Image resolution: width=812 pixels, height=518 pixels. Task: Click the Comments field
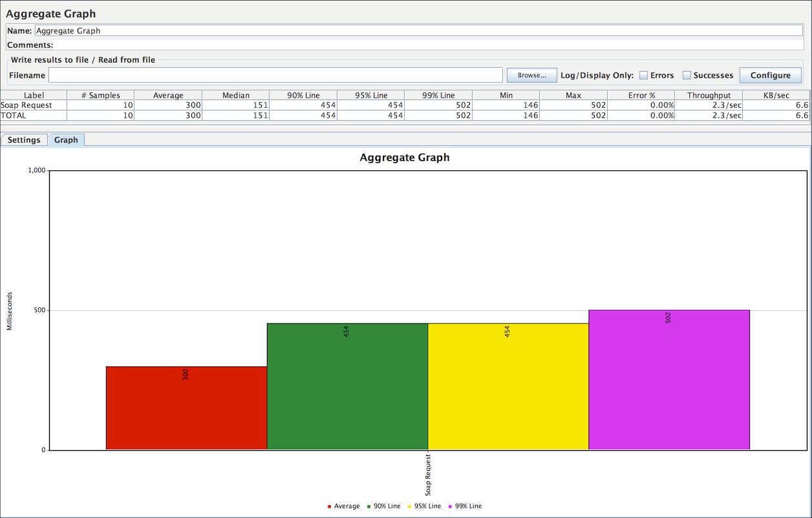(x=427, y=45)
